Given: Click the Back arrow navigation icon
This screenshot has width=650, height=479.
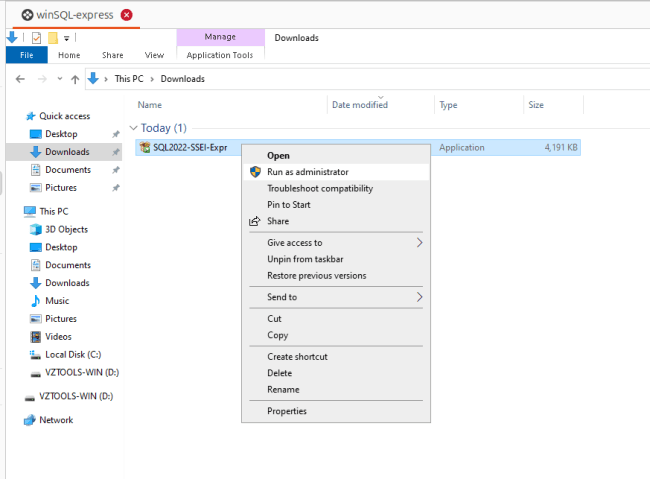Looking at the screenshot, I should (21, 79).
